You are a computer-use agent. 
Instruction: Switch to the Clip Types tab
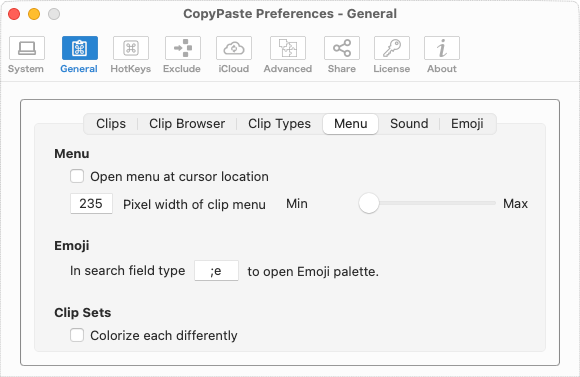[x=279, y=124]
